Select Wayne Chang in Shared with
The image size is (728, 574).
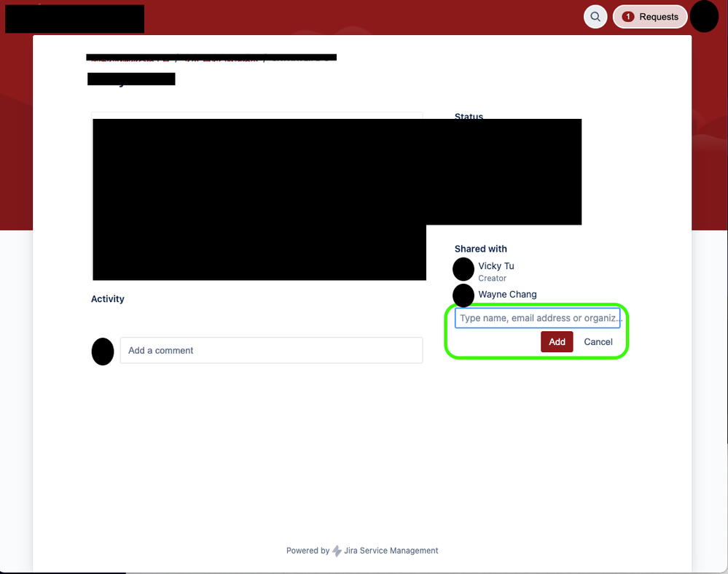[x=507, y=294]
